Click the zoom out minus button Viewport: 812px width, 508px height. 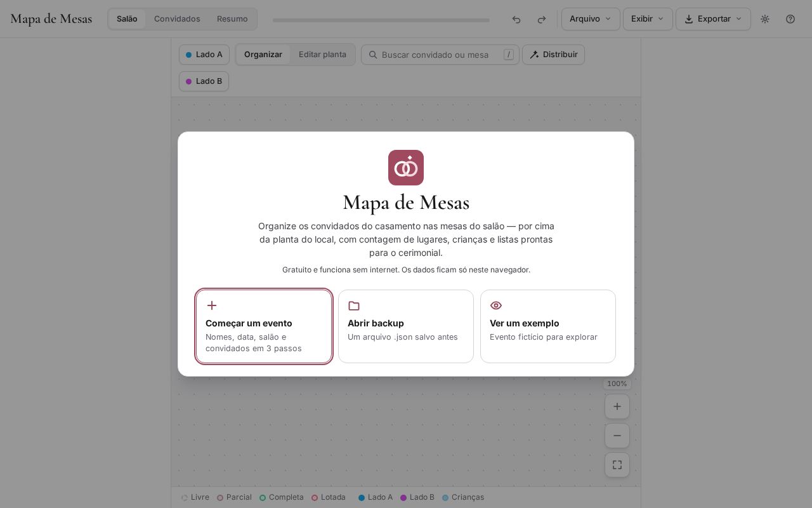point(617,436)
